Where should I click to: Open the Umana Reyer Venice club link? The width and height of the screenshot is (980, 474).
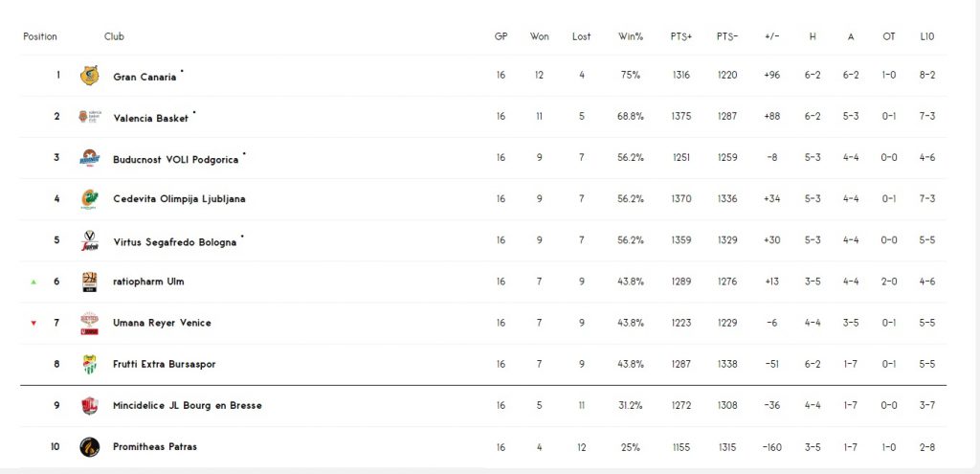(162, 324)
